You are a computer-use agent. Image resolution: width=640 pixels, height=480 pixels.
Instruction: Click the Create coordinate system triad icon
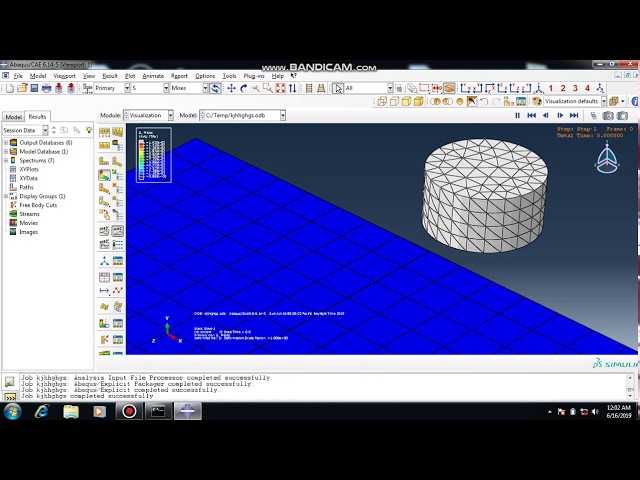click(x=104, y=261)
